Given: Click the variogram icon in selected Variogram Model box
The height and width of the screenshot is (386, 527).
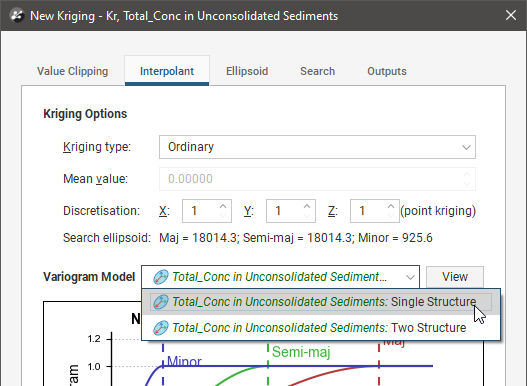Looking at the screenshot, I should (160, 277).
